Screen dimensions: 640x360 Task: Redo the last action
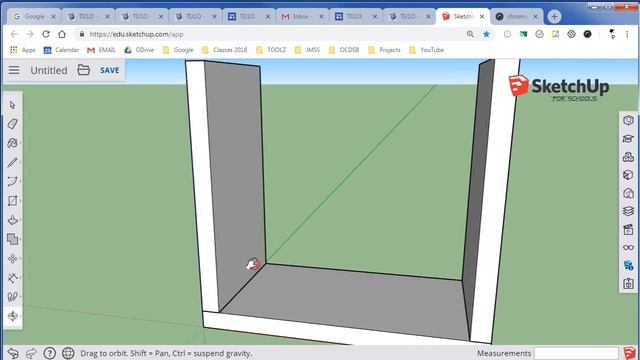pyautogui.click(x=31, y=353)
